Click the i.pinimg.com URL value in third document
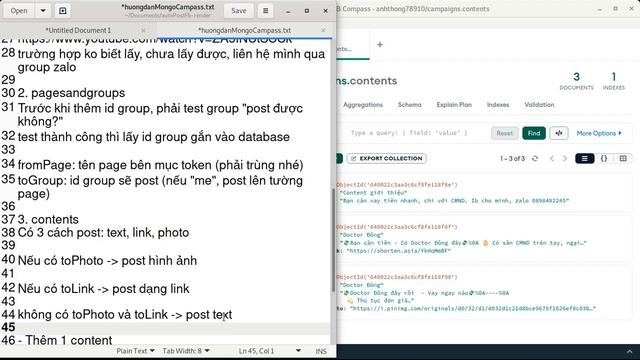Image resolution: width=640 pixels, height=360 pixels. point(472,308)
